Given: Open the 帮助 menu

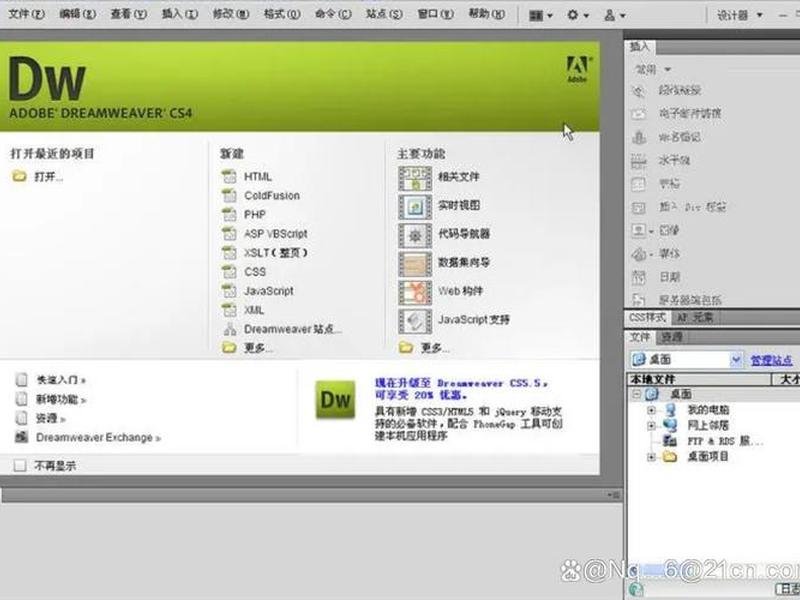Looking at the screenshot, I should (487, 14).
